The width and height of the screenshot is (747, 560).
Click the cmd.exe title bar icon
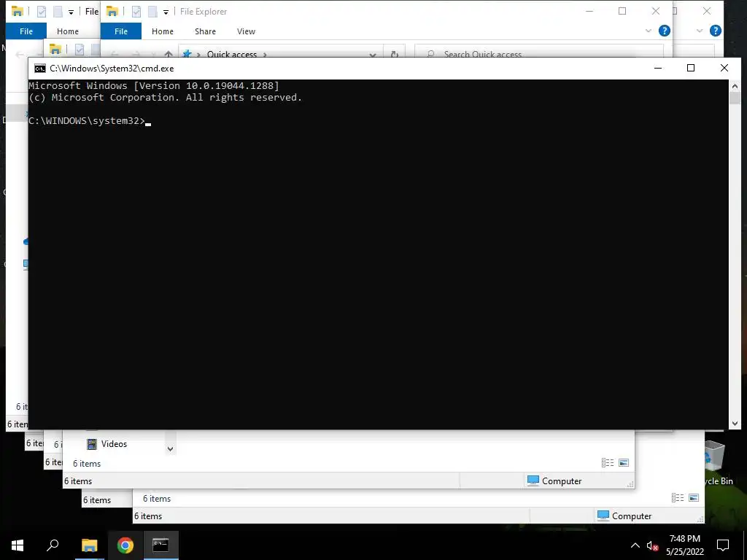40,69
